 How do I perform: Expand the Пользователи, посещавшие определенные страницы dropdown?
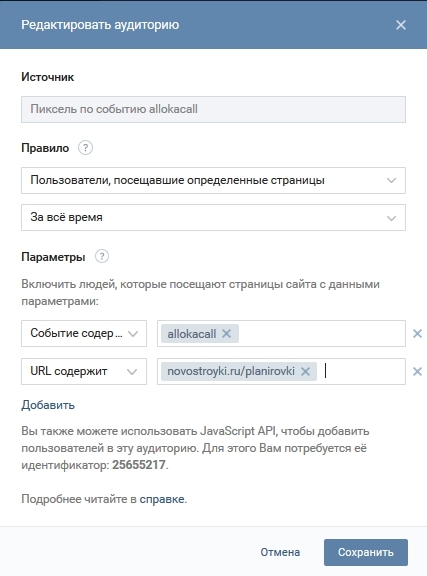[213, 180]
